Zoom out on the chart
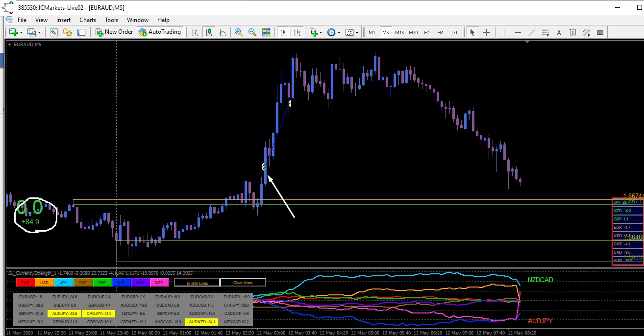This screenshot has width=644, height=336. pos(252,32)
